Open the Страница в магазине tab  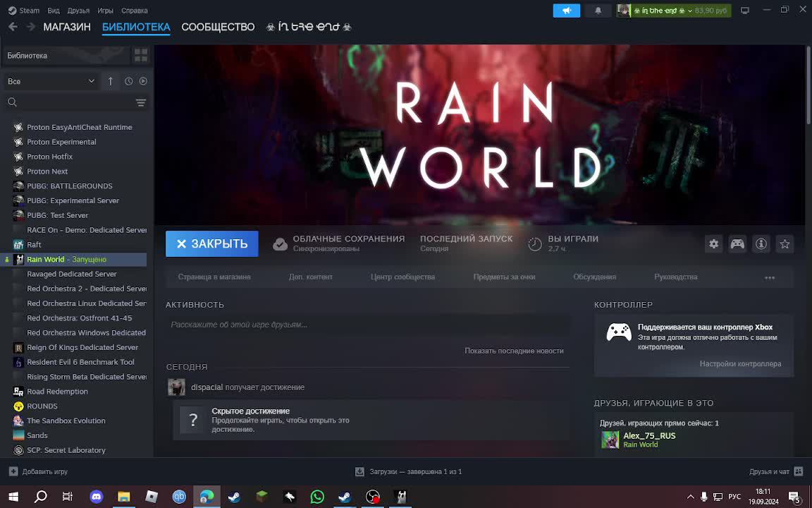coord(214,277)
